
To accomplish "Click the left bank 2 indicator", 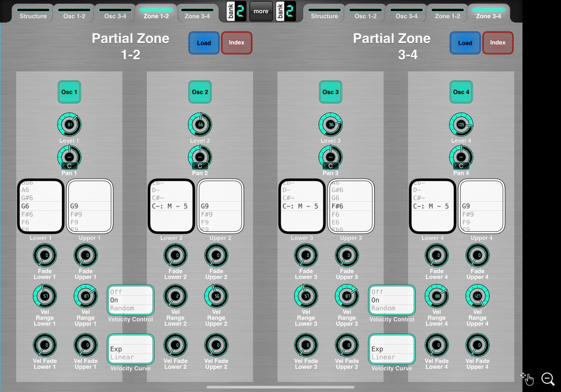I will (236, 11).
